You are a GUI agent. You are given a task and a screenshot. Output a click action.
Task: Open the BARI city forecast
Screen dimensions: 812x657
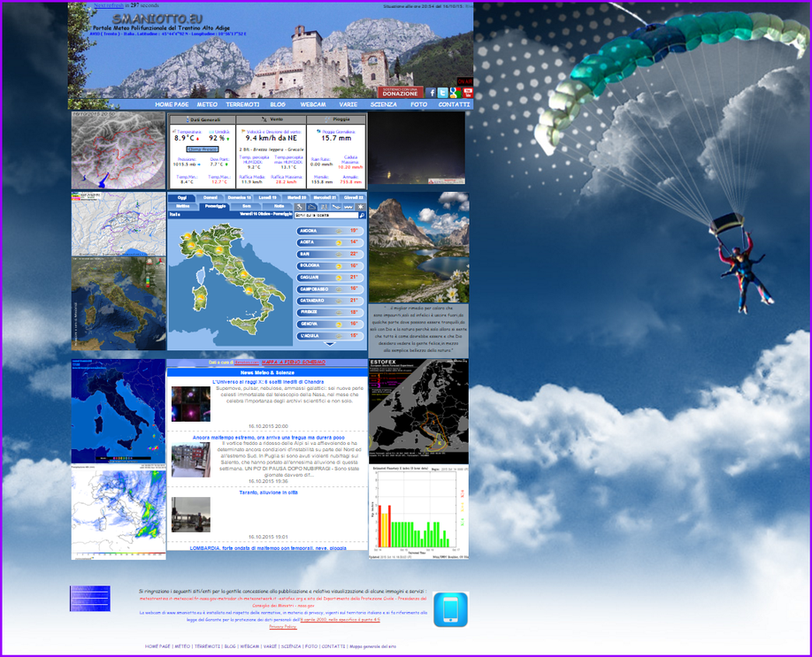pyautogui.click(x=330, y=254)
